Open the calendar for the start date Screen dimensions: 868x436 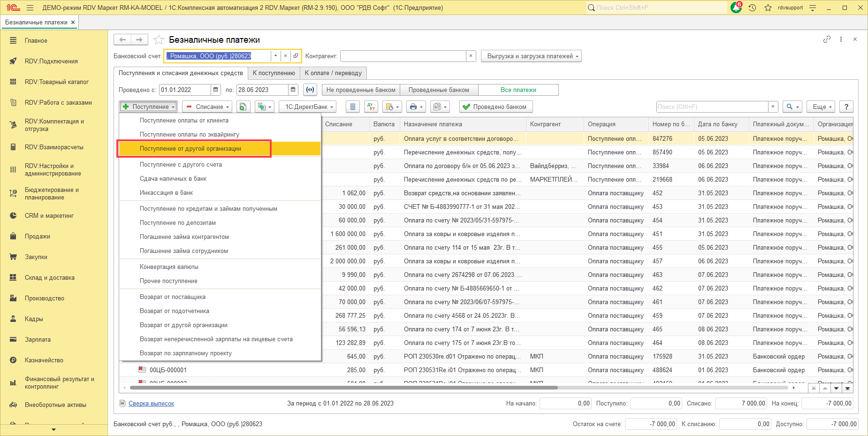[216, 90]
